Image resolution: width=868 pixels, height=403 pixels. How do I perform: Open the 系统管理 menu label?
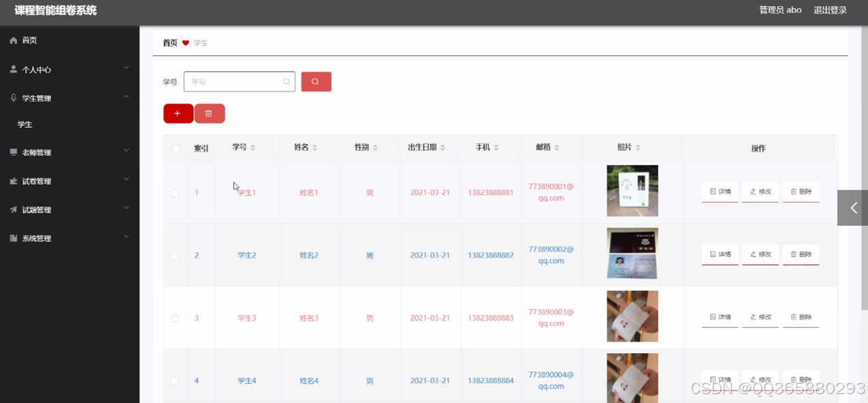click(36, 238)
